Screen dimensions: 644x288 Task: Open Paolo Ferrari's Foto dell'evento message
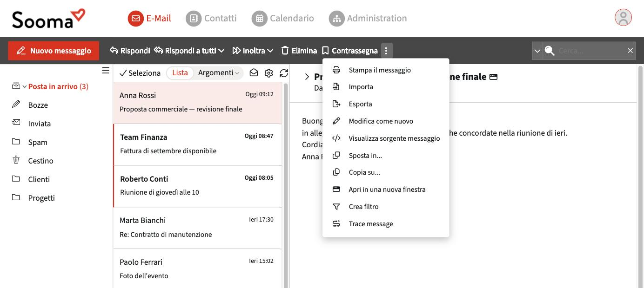(197, 268)
